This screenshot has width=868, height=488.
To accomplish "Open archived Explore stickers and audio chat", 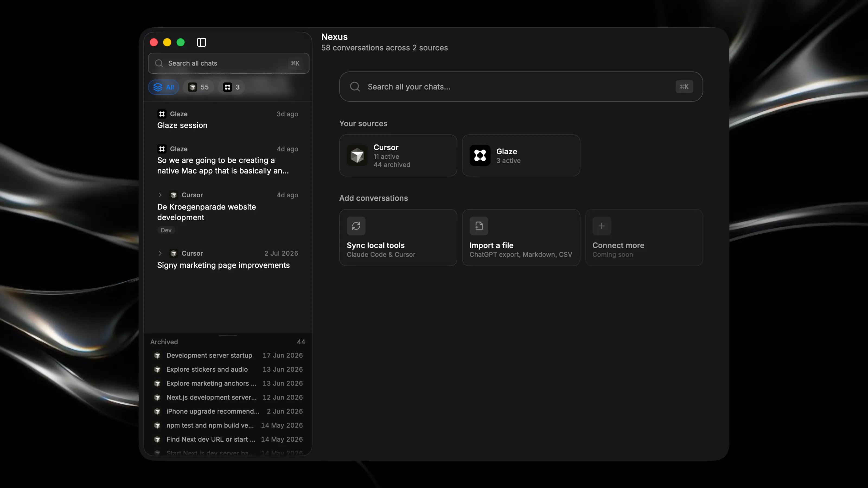I will pos(228,370).
